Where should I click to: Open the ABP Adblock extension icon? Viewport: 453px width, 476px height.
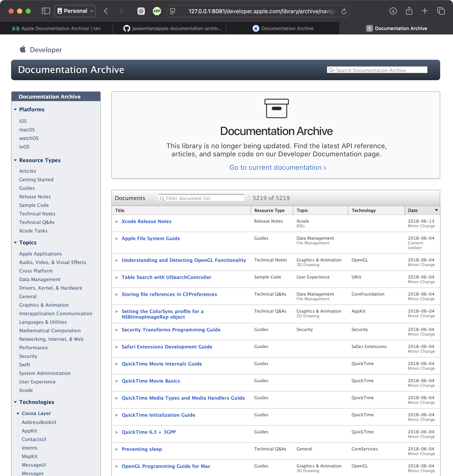coord(157,11)
